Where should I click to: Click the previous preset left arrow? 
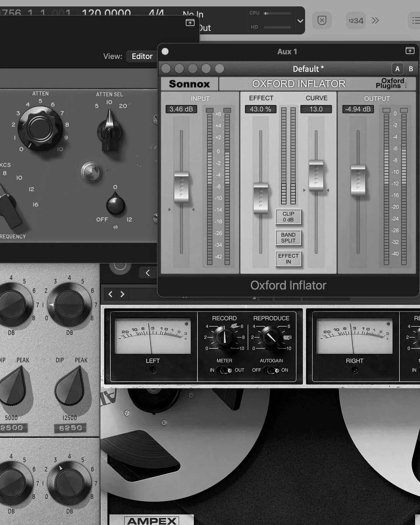110,294
